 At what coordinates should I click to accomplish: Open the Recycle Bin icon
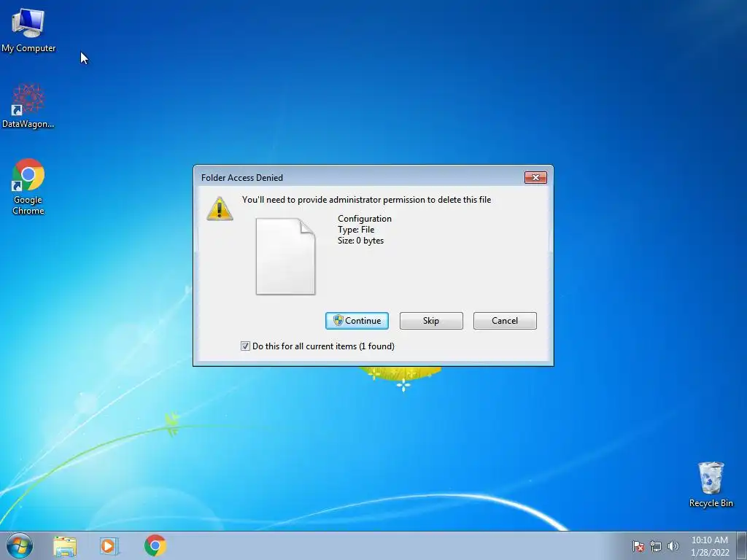[711, 484]
